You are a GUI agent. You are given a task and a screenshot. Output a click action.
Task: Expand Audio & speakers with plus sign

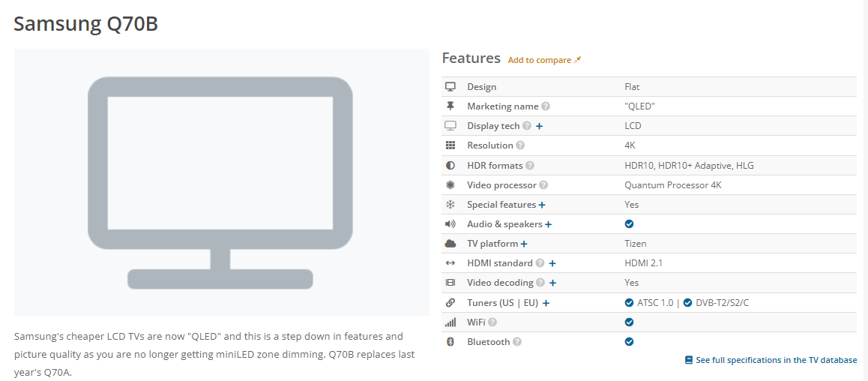[x=548, y=224]
